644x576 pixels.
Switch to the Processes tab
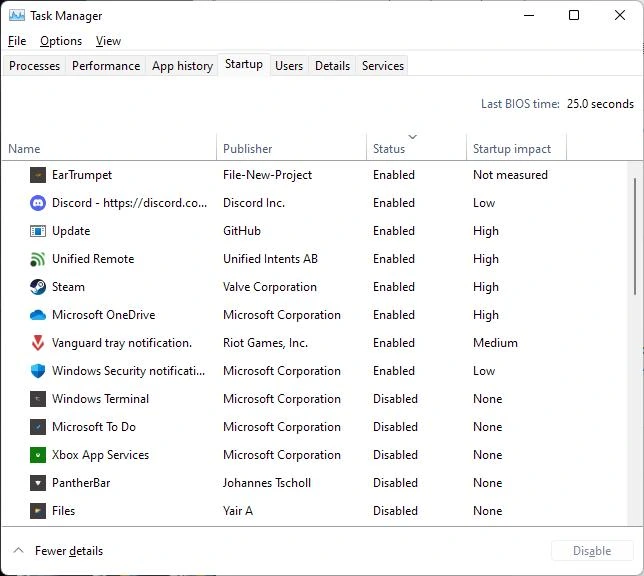pyautogui.click(x=34, y=66)
